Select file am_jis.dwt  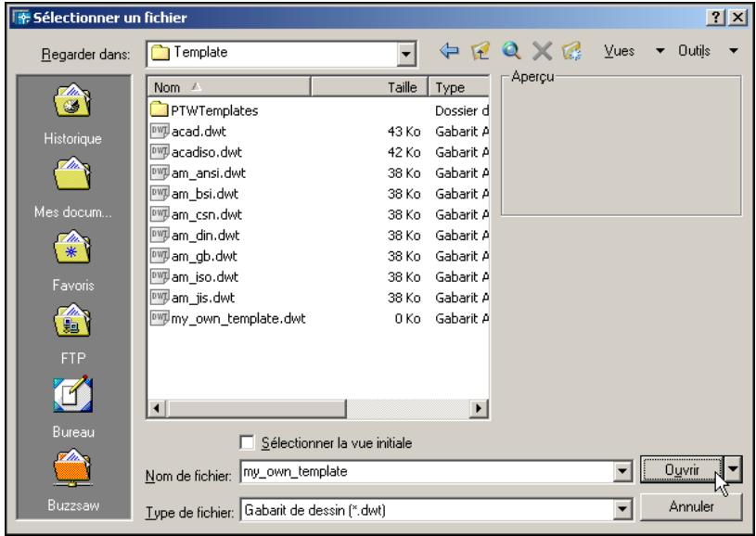point(203,297)
